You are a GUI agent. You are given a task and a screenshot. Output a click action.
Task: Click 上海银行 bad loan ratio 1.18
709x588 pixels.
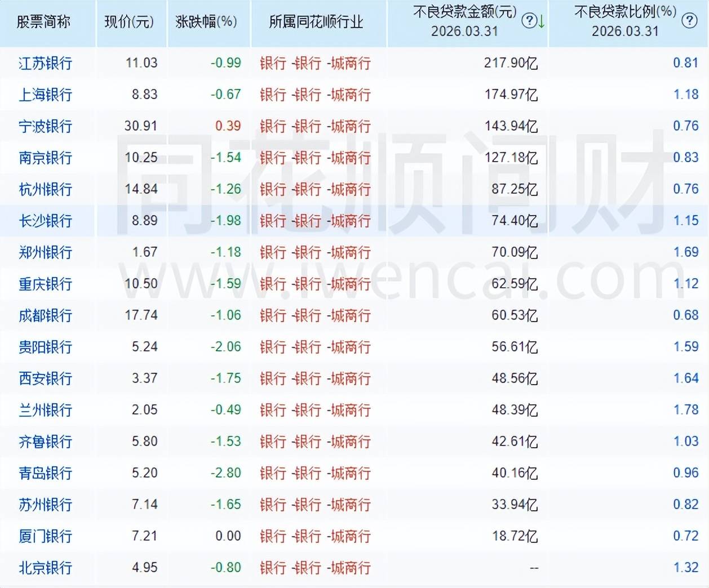(x=686, y=94)
